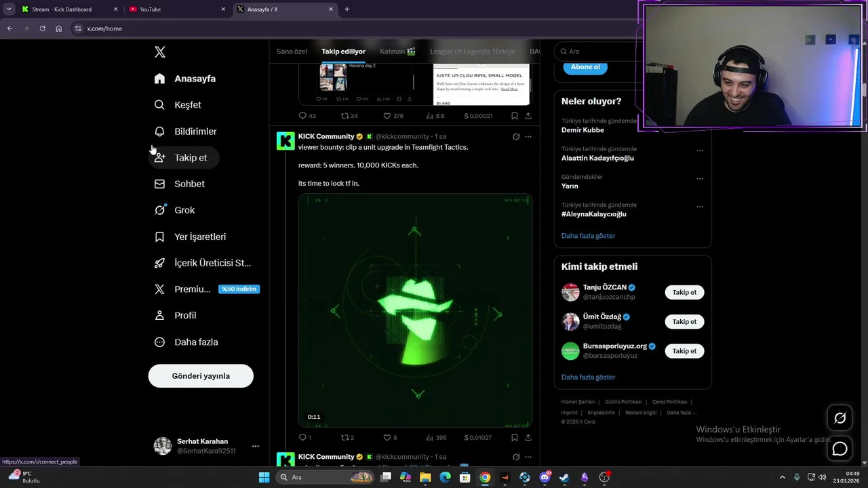Reply to the top post with 43 replies
The image size is (868, 488).
coord(307,116)
